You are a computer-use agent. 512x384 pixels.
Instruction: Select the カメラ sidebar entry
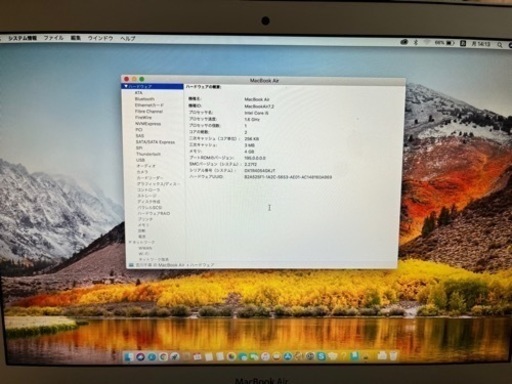(143, 172)
